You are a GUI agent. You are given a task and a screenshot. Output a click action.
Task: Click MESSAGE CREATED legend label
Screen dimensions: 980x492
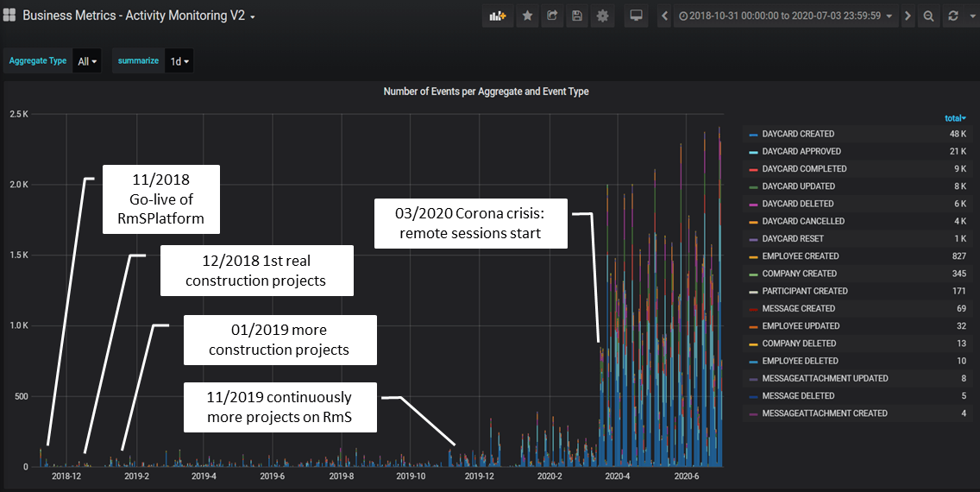798,309
